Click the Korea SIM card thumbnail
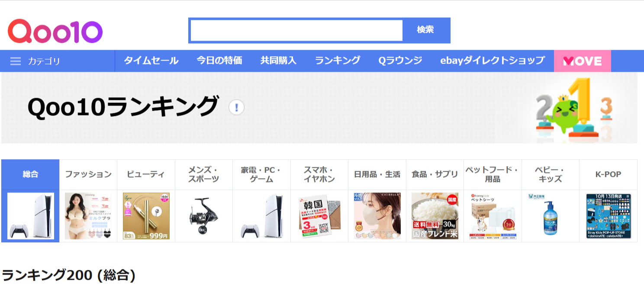This screenshot has width=644, height=304. (x=319, y=216)
